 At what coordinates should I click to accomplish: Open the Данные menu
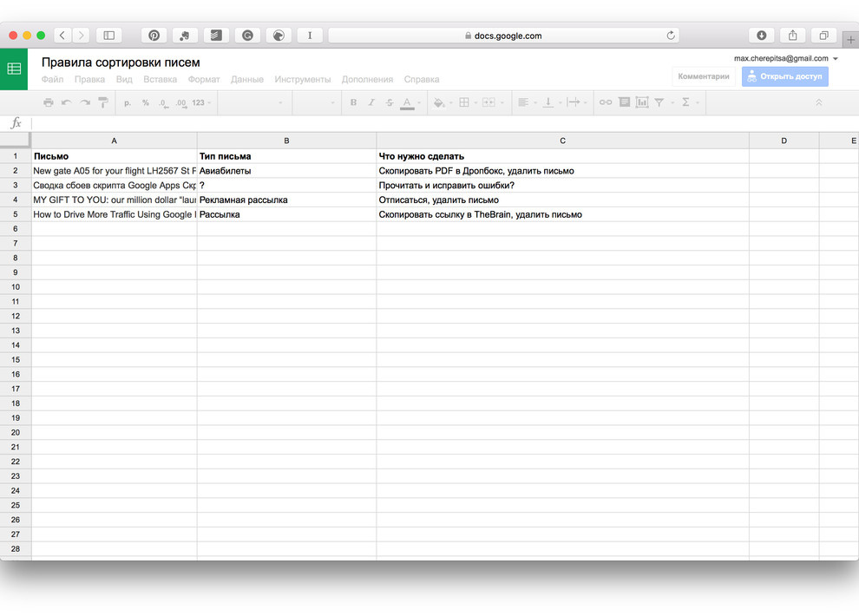[247, 79]
